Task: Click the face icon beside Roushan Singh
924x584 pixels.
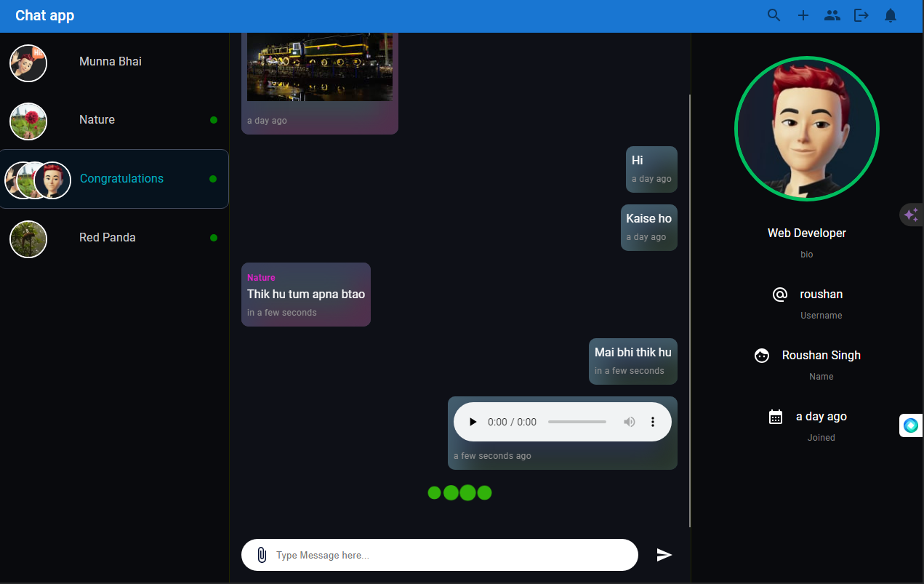Action: pos(762,356)
